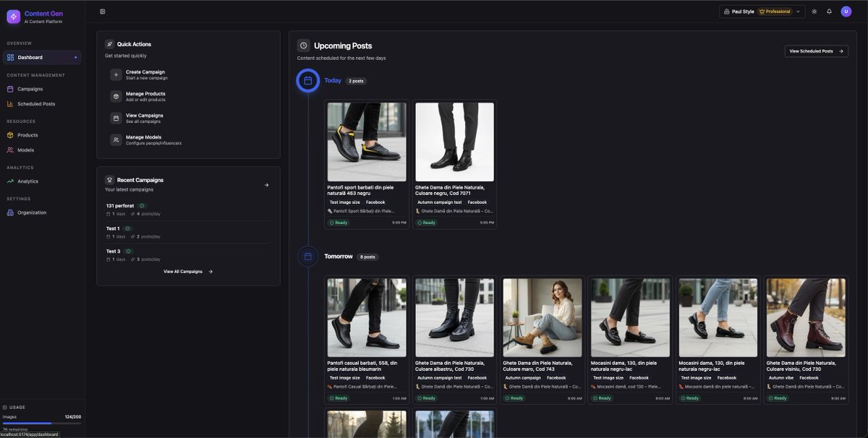Click the Quick Actions rocket icon
The height and width of the screenshot is (438, 868).
click(x=109, y=44)
